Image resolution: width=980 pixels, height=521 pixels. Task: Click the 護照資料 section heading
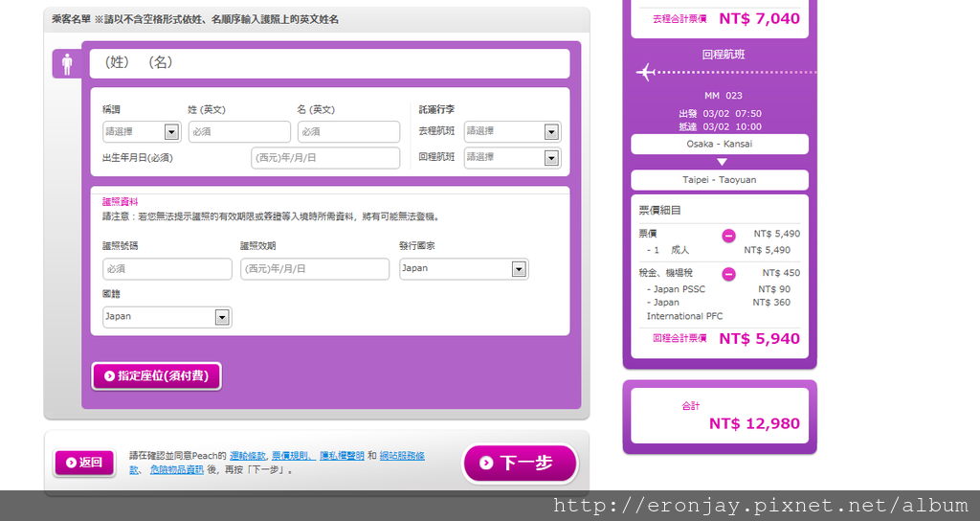tap(120, 202)
